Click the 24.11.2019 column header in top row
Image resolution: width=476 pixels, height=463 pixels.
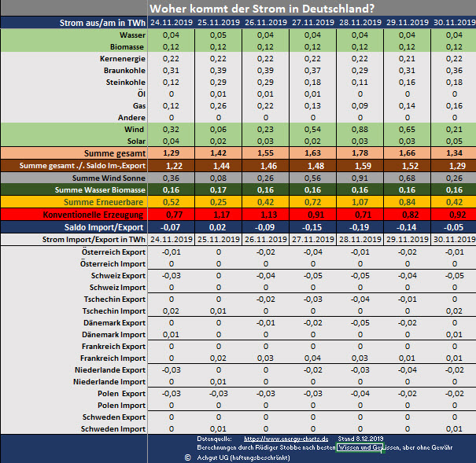(x=172, y=23)
